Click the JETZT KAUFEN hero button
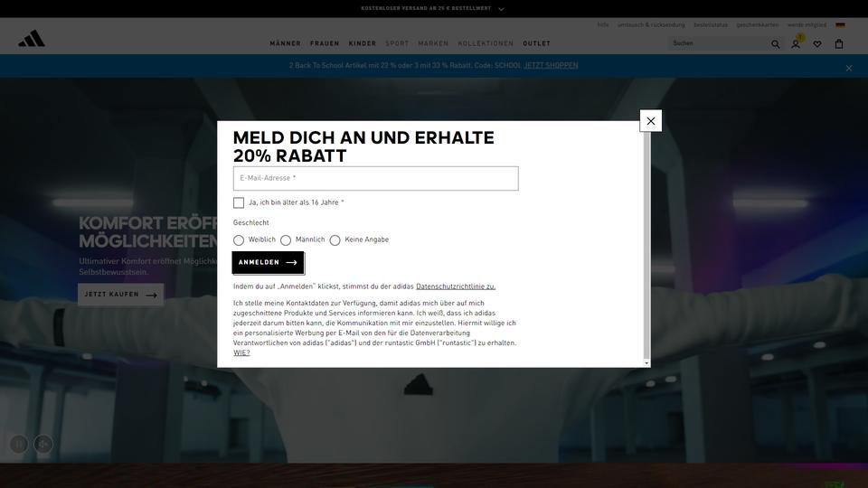Image resolution: width=868 pixels, height=488 pixels. tap(120, 295)
